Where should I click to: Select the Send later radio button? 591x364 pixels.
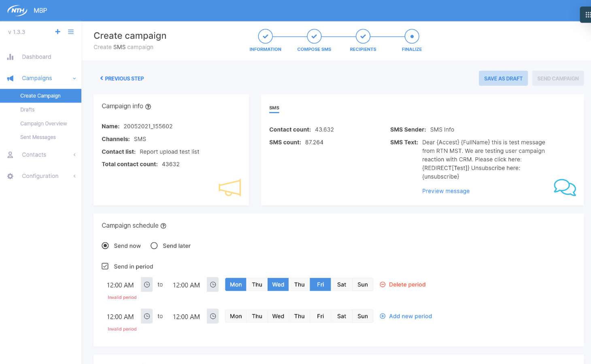(154, 246)
